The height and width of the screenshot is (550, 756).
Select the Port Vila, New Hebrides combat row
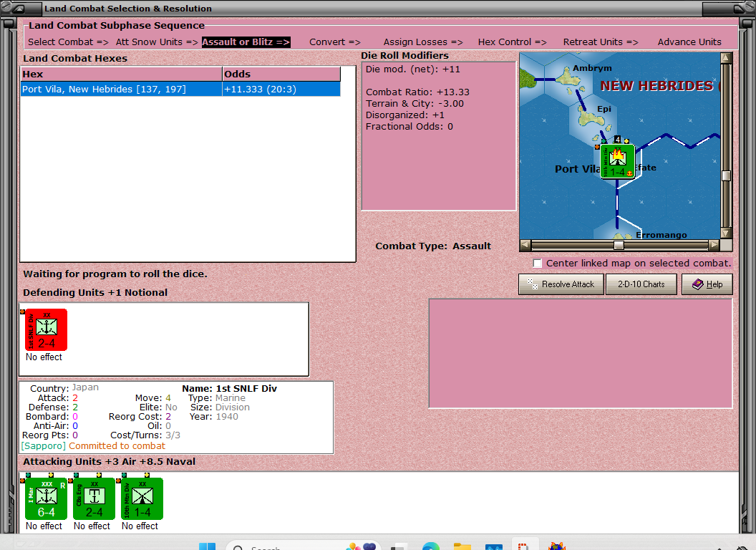[x=180, y=90]
